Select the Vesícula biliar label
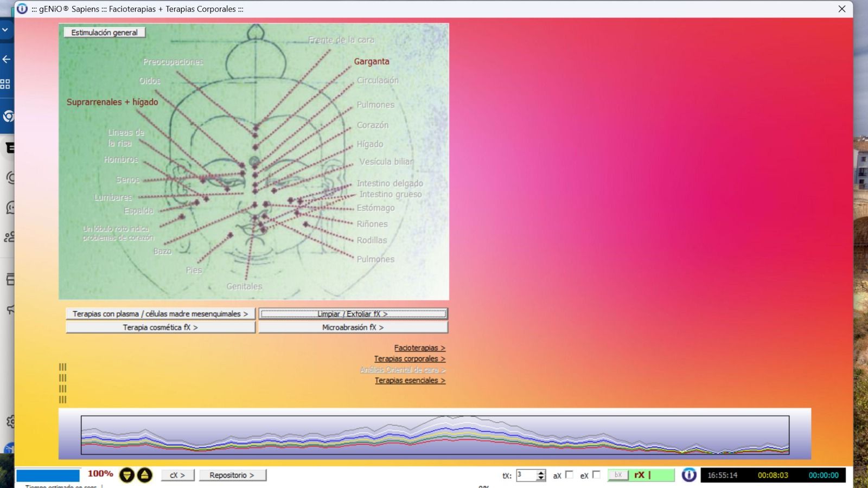 coord(386,162)
